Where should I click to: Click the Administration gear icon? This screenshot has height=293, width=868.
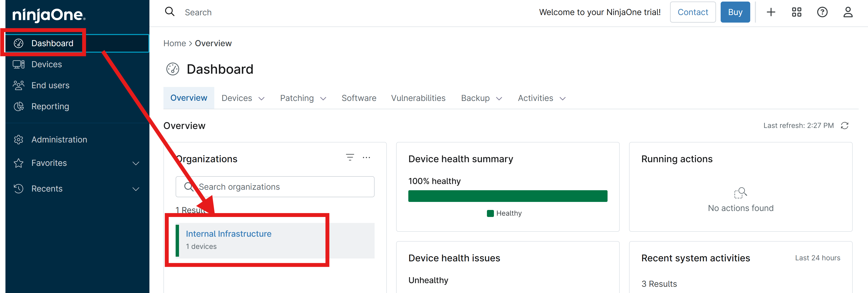pyautogui.click(x=18, y=139)
